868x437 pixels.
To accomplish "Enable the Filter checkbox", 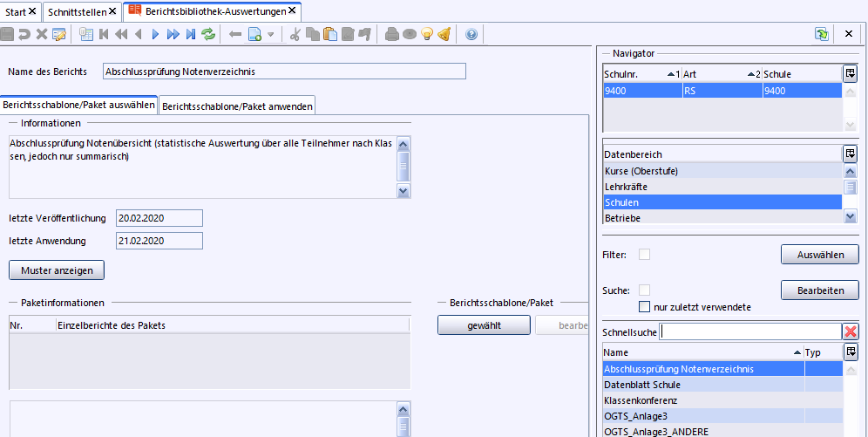I will click(x=645, y=255).
